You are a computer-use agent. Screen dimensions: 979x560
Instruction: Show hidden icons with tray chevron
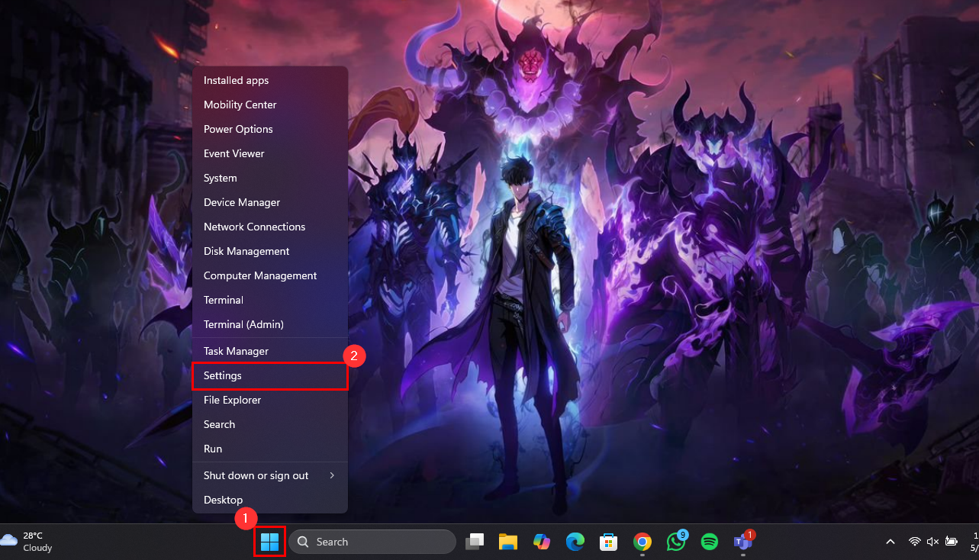(890, 542)
